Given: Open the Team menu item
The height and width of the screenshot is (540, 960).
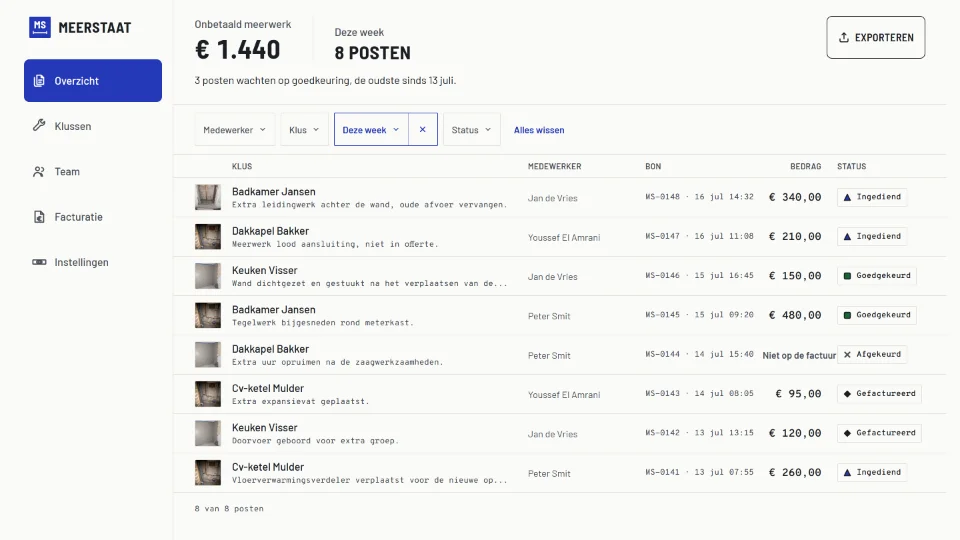Looking at the screenshot, I should pos(93,171).
